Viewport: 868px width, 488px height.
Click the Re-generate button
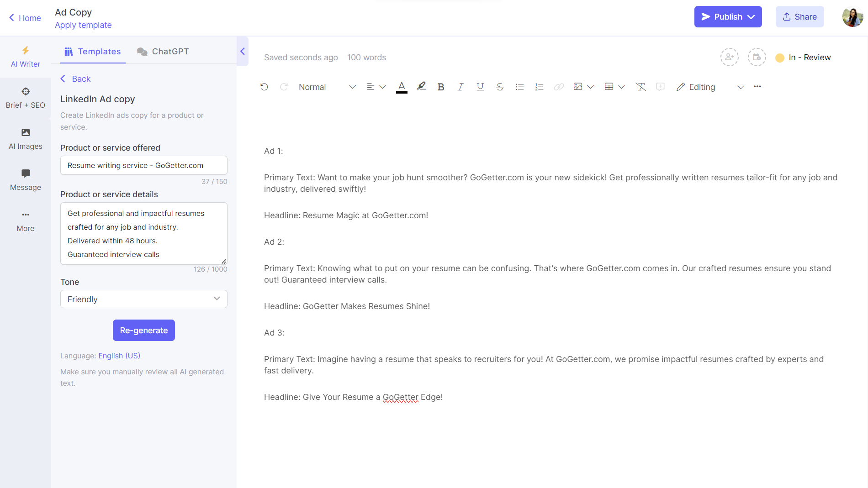click(x=144, y=330)
